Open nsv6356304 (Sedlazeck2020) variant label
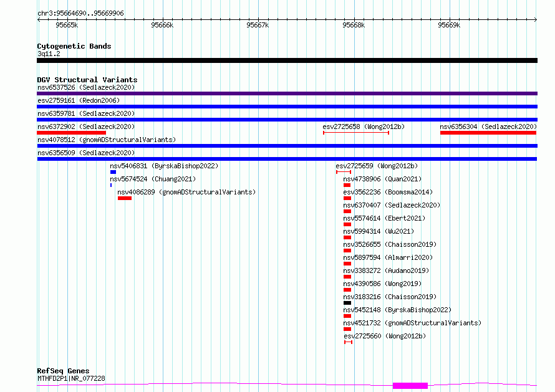This screenshot has width=555, height=392. tap(488, 127)
